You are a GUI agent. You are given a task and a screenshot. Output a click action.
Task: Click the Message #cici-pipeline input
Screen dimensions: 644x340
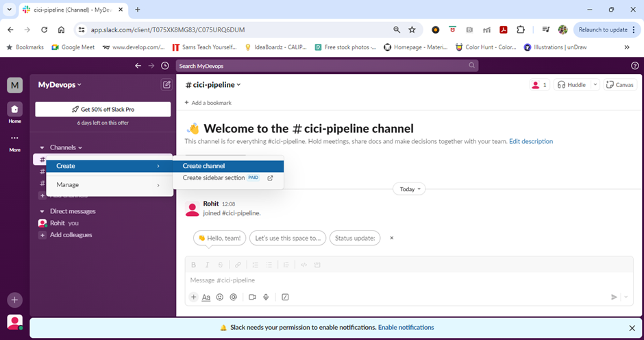coord(409,280)
